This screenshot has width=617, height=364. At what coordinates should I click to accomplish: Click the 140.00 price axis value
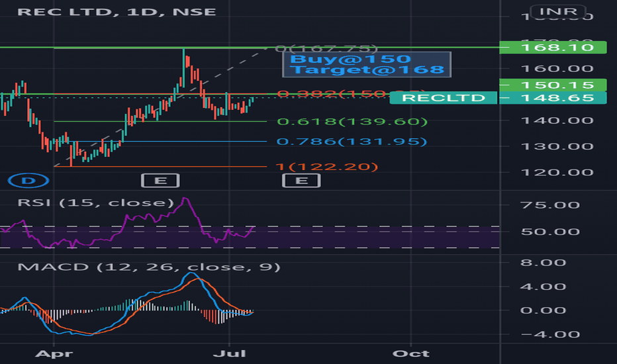click(x=557, y=120)
